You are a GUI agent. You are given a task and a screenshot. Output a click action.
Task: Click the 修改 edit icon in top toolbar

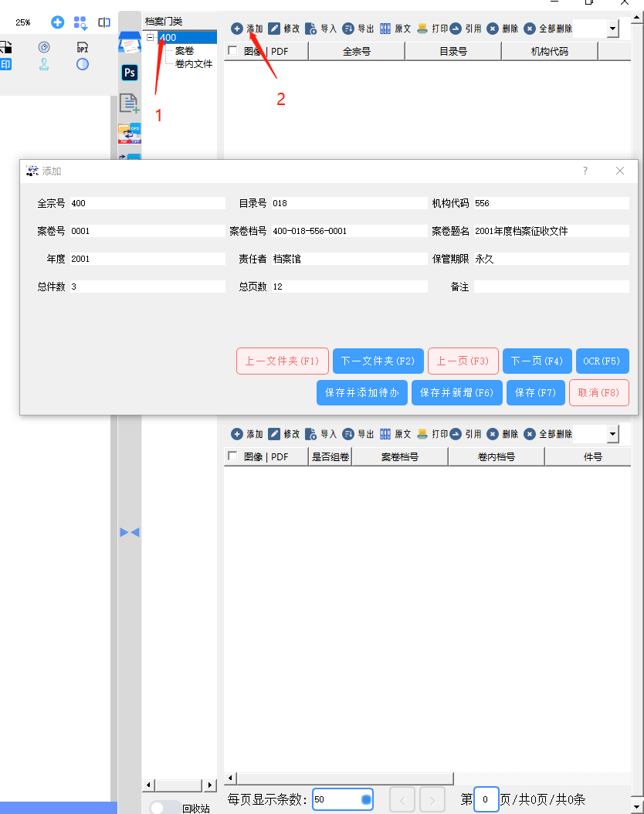(x=283, y=29)
